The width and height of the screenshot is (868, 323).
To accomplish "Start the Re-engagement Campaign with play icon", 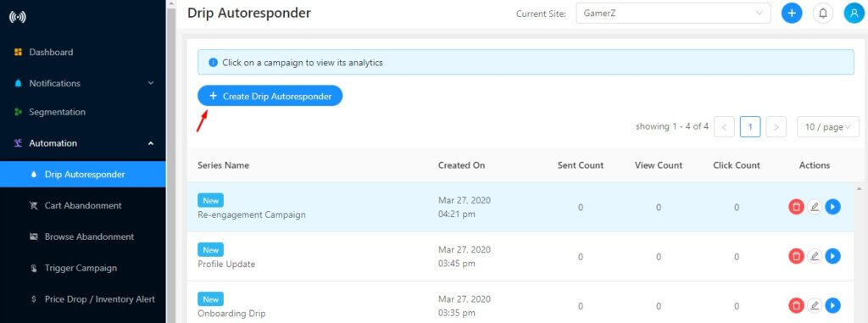I will [832, 207].
